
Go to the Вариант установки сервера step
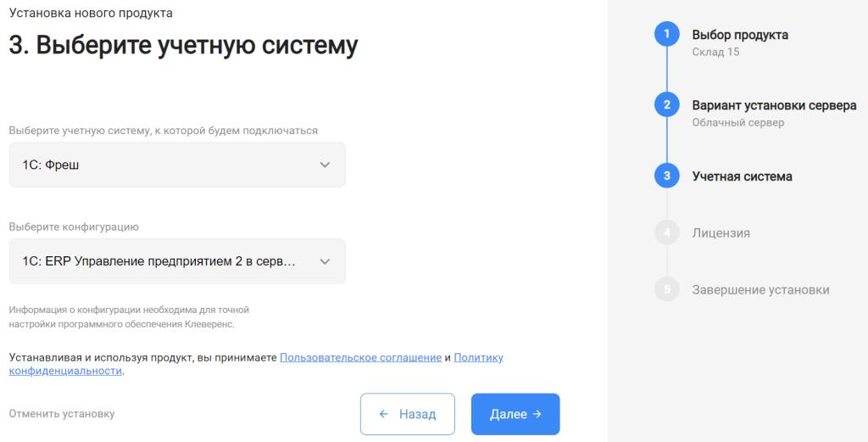[774, 105]
